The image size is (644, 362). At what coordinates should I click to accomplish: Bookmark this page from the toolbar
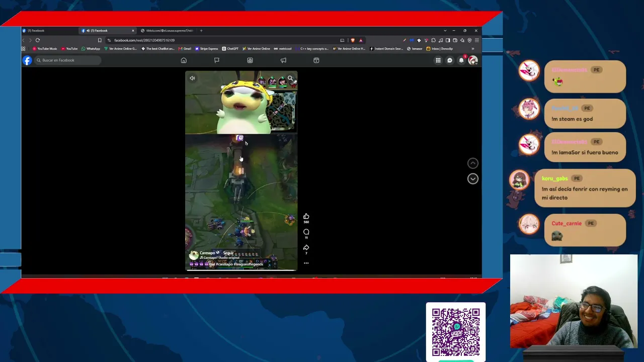(x=100, y=40)
